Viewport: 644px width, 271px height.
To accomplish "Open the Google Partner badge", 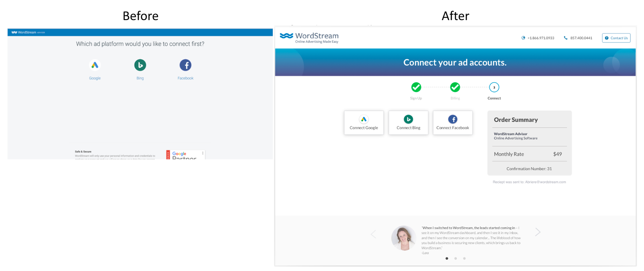I will tap(185, 155).
